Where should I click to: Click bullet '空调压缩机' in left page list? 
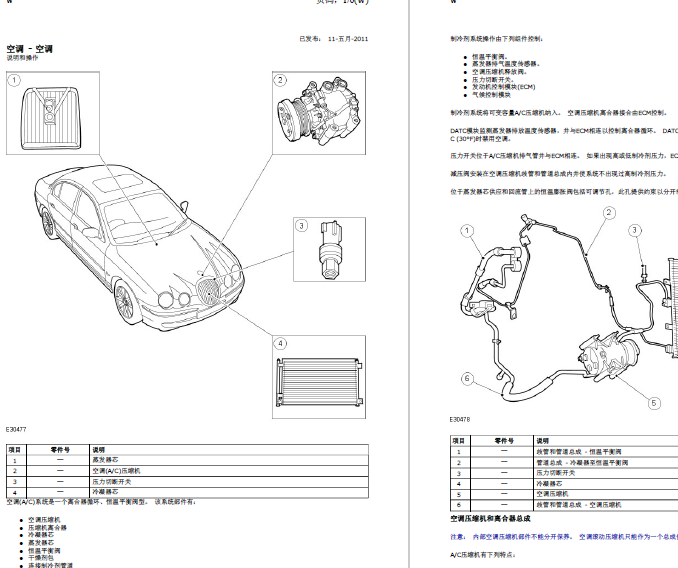(44, 520)
